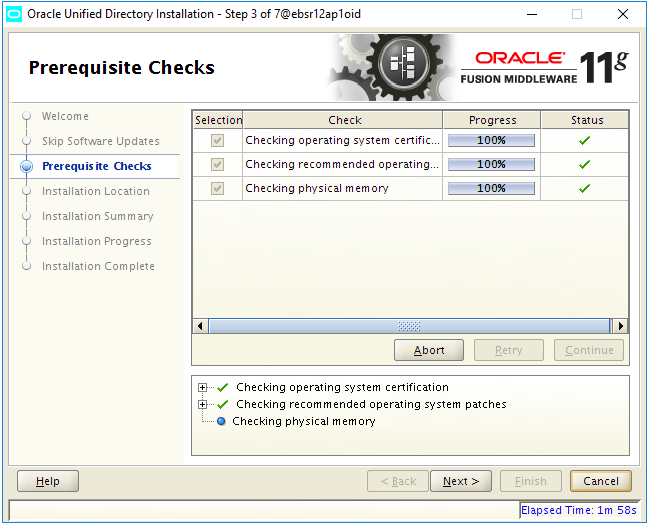
Task: Click the Abort button
Action: [429, 350]
